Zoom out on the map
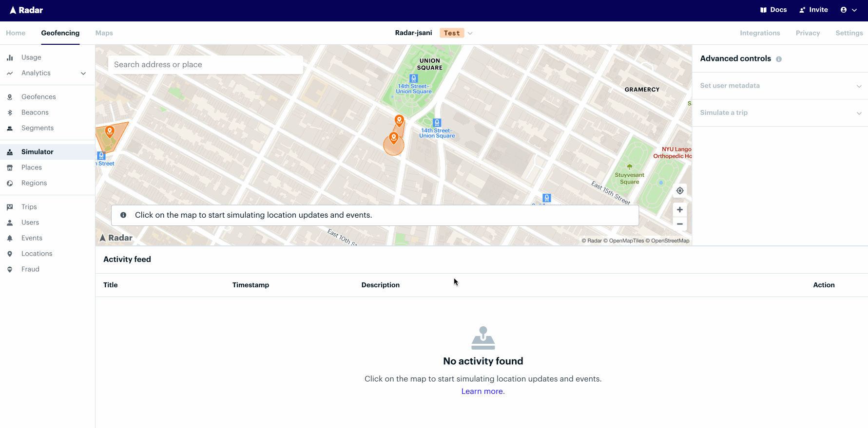Viewport: 868px width, 428px height. [x=680, y=224]
